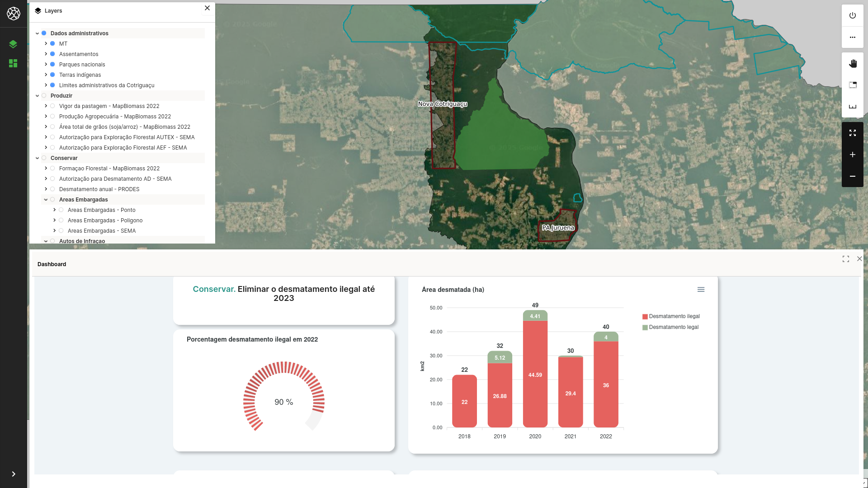This screenshot has width=868, height=488.
Task: Click the power icon button
Action: tap(853, 15)
